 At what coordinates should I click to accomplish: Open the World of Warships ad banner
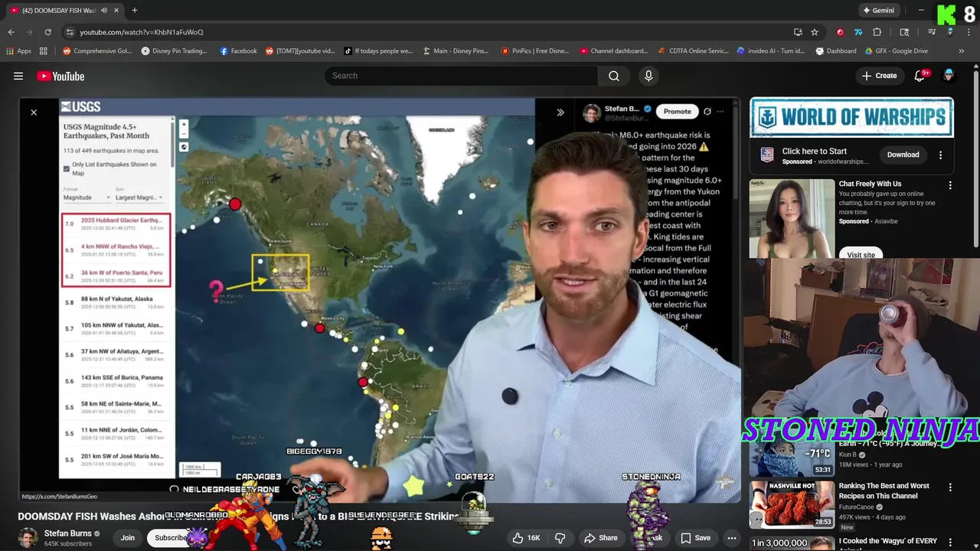point(851,117)
